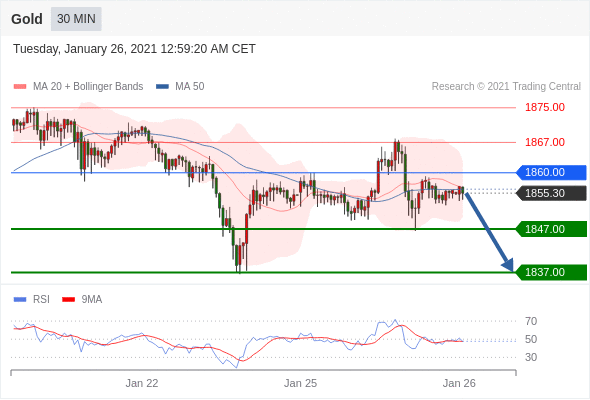Image resolution: width=590 pixels, height=400 pixels.
Task: Click the Research © 2021 Trading Central text
Action: pos(506,87)
